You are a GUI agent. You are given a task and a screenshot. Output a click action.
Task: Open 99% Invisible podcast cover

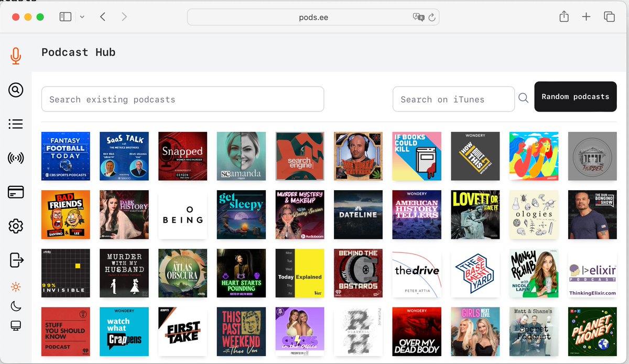pyautogui.click(x=66, y=273)
